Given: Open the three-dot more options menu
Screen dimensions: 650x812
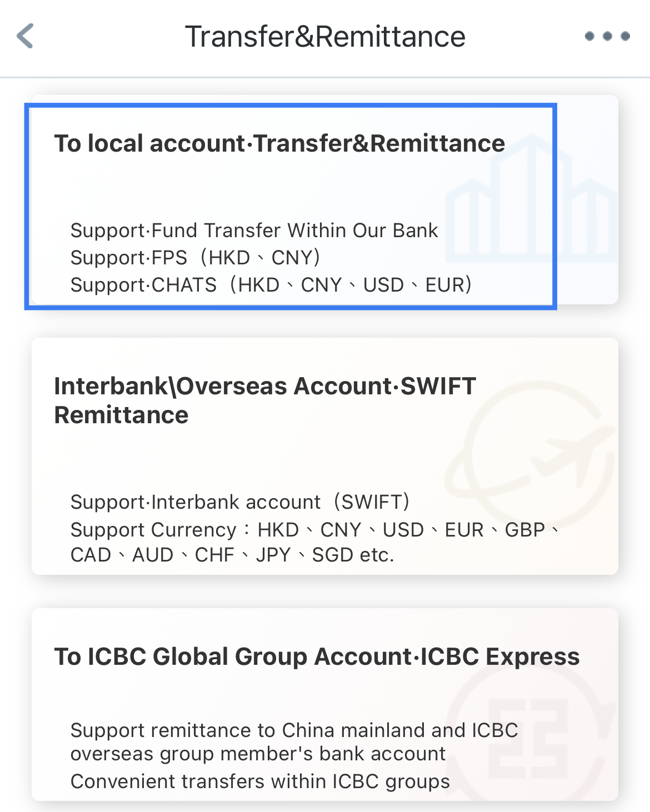Looking at the screenshot, I should point(607,36).
